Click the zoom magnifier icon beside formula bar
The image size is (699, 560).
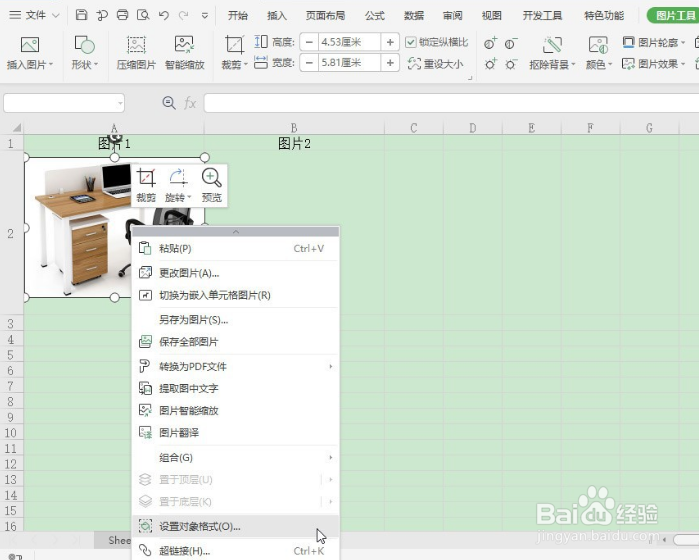pyautogui.click(x=169, y=103)
